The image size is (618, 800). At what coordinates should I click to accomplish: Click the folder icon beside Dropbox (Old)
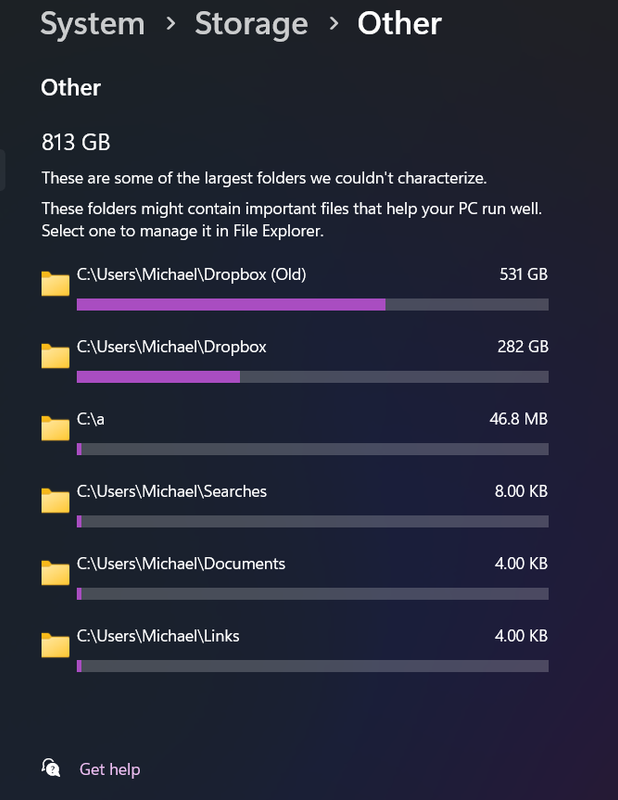(x=55, y=284)
